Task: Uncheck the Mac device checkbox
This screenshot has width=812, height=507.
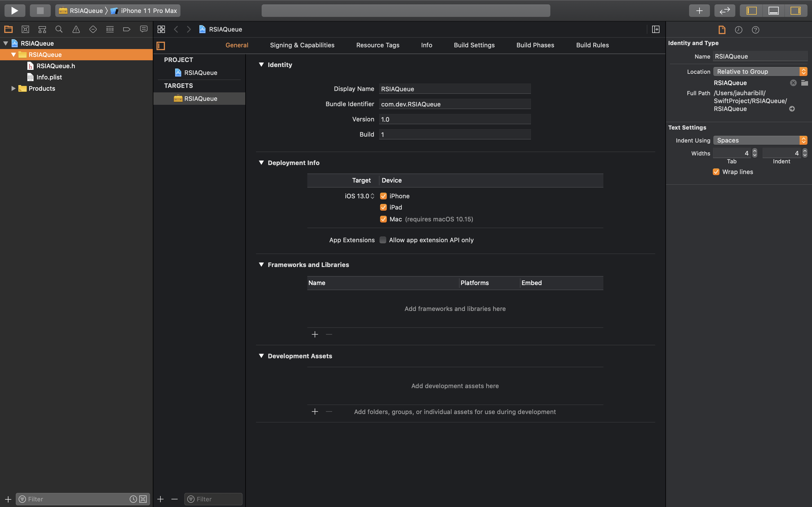Action: (x=383, y=219)
